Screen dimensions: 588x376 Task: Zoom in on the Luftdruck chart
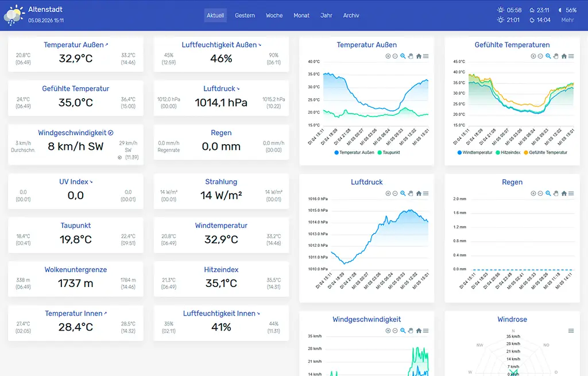[388, 193]
